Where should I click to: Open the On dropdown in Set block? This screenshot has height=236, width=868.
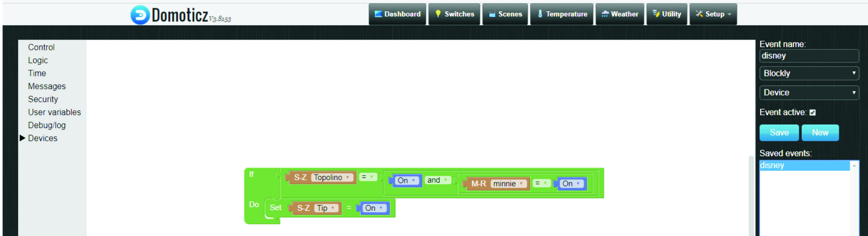point(374,208)
